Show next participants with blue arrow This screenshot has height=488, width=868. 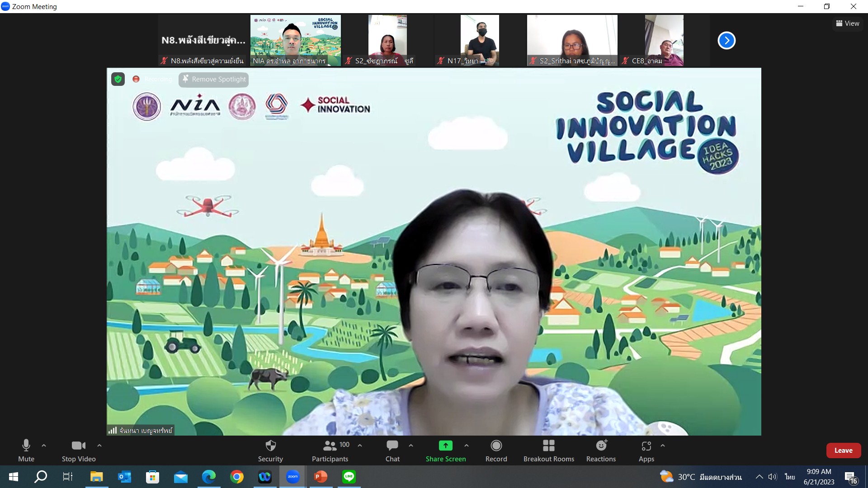(x=726, y=41)
